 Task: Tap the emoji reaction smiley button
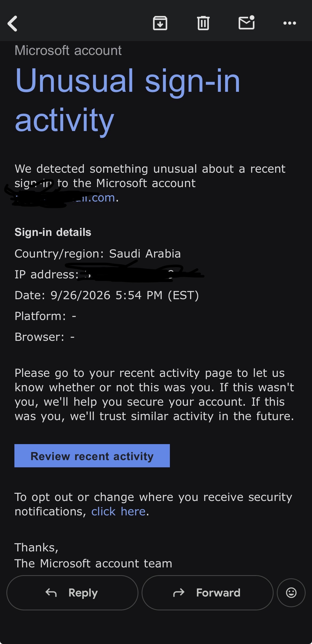[291, 592]
